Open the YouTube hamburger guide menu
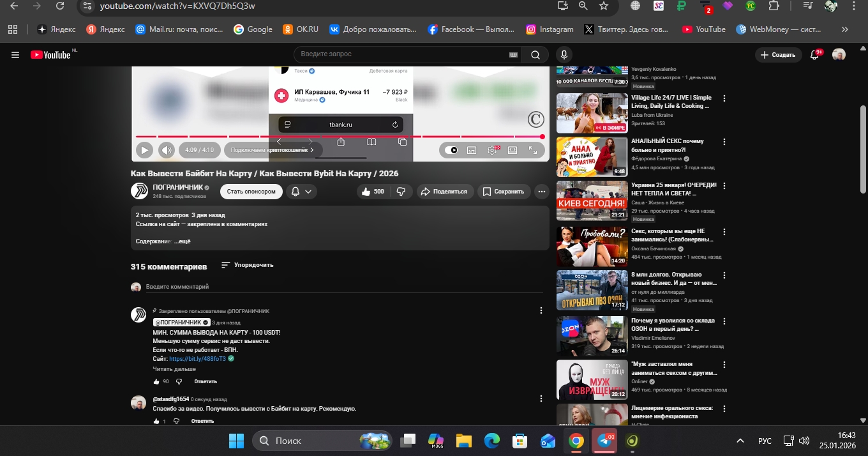This screenshot has height=456, width=868. [x=15, y=55]
